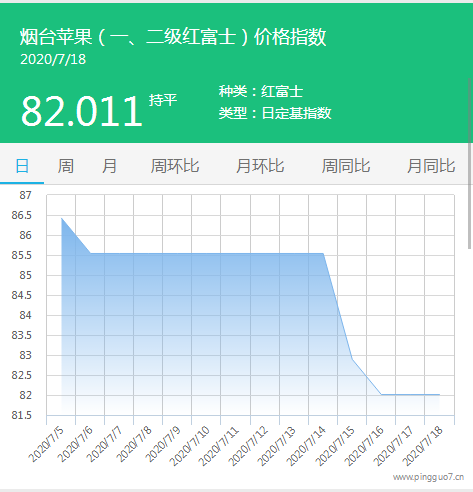This screenshot has width=473, height=492.
Task: Open the 周同比 tab
Action: click(x=346, y=166)
